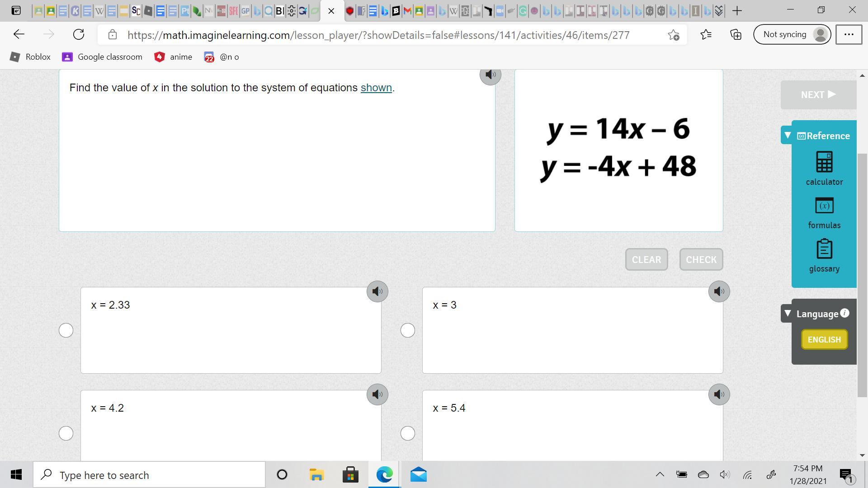Viewport: 868px width, 488px height.
Task: Select the x = 3 radio button
Action: point(408,330)
